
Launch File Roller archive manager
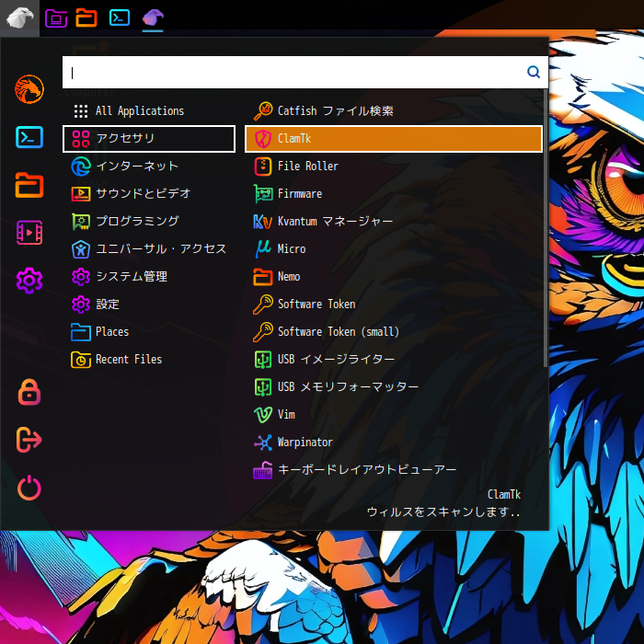click(x=394, y=167)
